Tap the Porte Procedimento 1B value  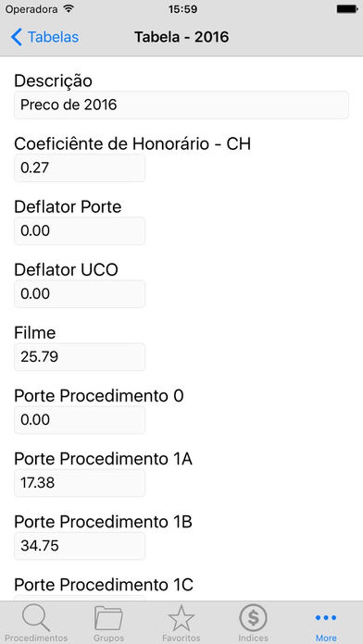tap(79, 545)
